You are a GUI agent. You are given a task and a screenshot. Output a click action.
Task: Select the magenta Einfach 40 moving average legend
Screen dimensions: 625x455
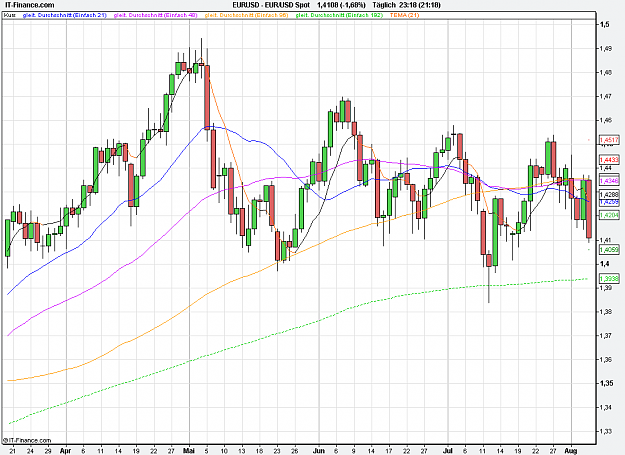click(x=155, y=15)
